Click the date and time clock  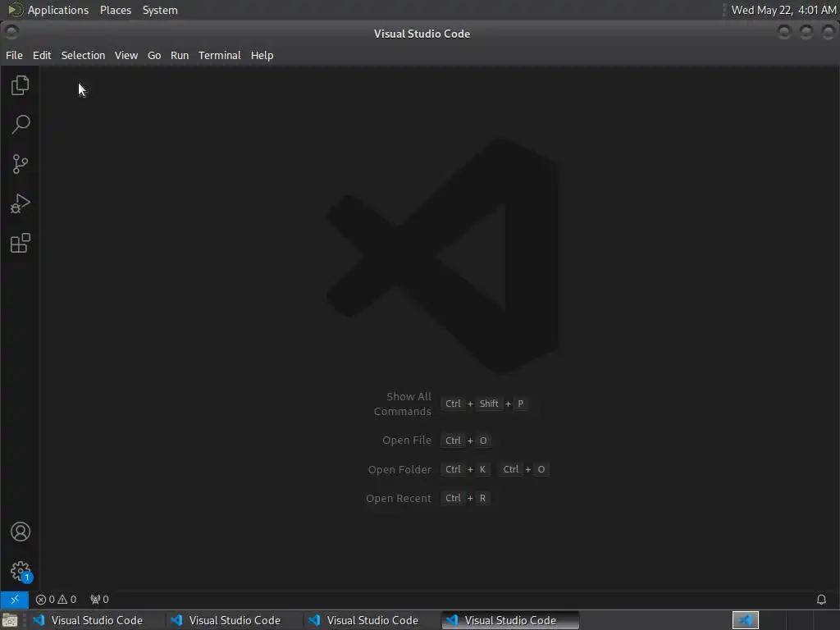(783, 10)
